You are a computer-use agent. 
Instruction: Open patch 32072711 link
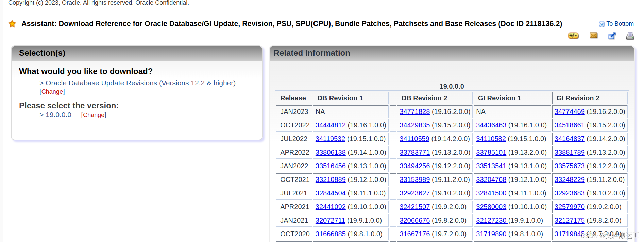click(x=330, y=220)
